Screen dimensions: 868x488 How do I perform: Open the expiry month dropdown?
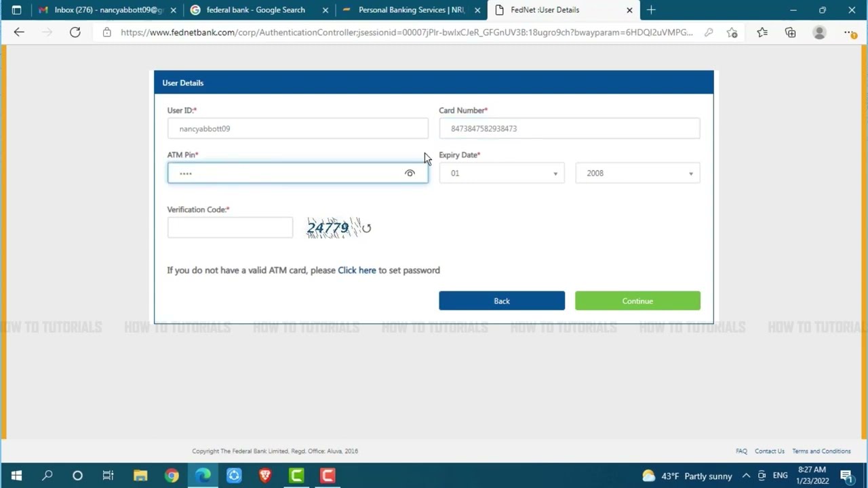coord(502,174)
